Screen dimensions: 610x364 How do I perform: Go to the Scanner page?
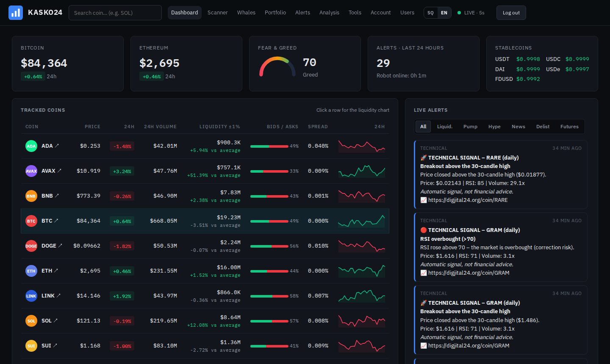218,13
